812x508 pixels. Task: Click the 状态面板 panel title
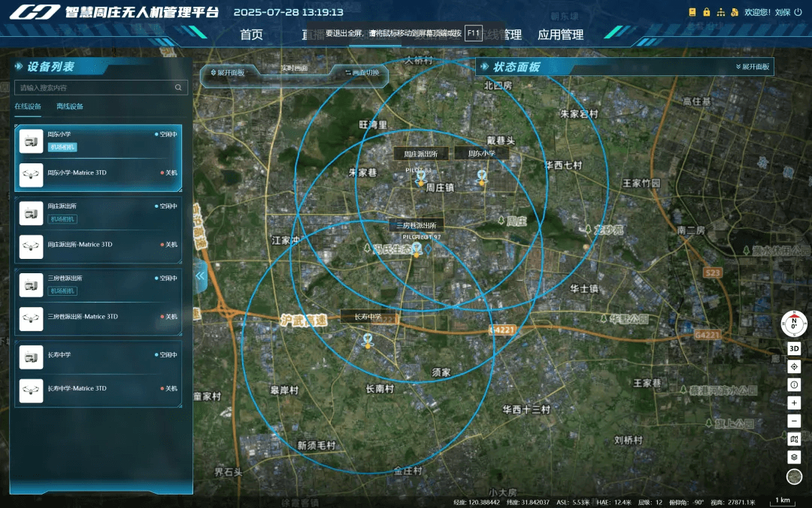(x=517, y=67)
